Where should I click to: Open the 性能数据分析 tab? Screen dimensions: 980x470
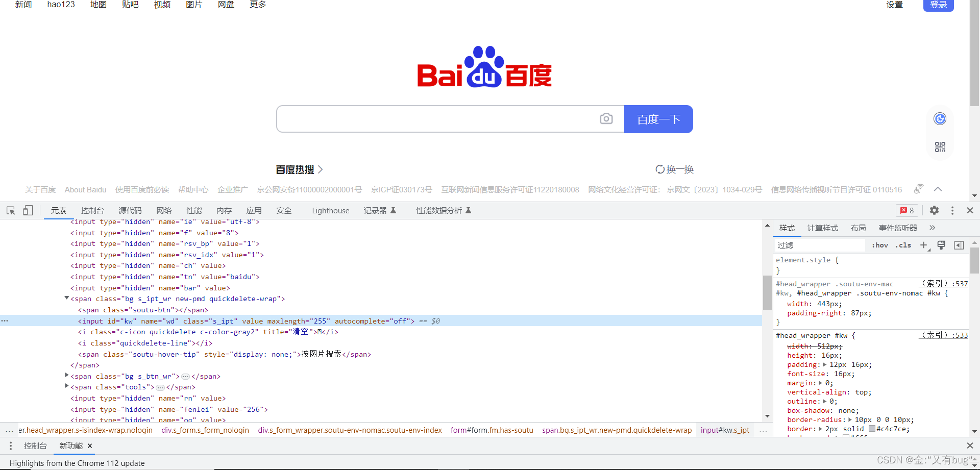pos(444,210)
